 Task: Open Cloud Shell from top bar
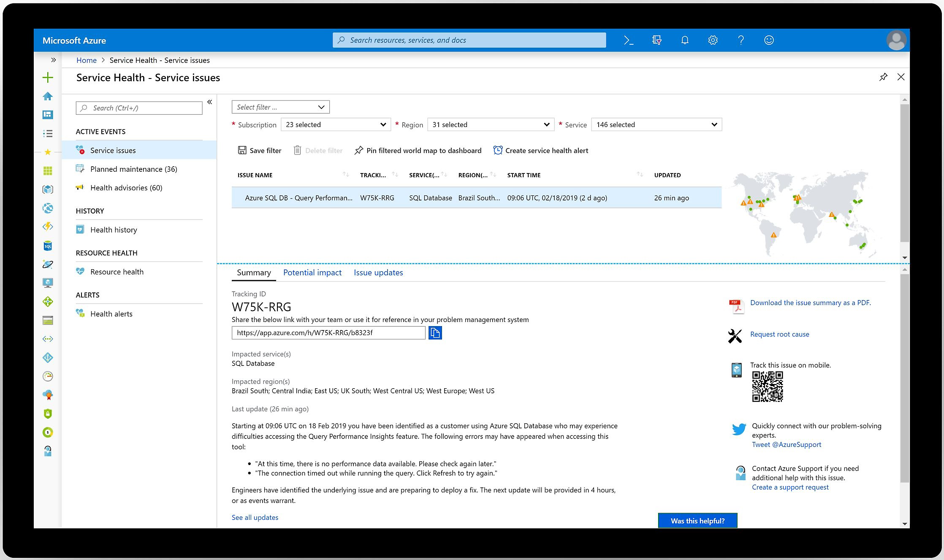pos(628,40)
